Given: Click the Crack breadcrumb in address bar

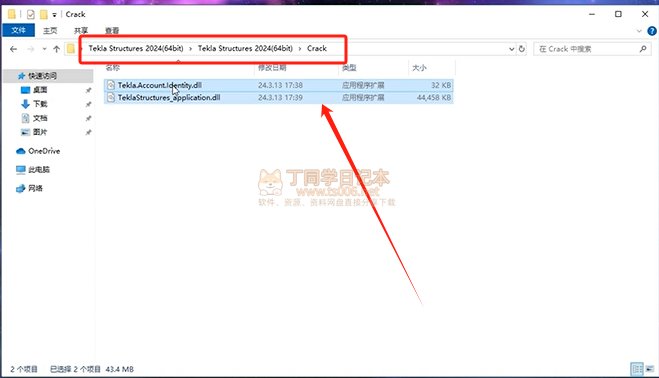Looking at the screenshot, I should pos(317,48).
